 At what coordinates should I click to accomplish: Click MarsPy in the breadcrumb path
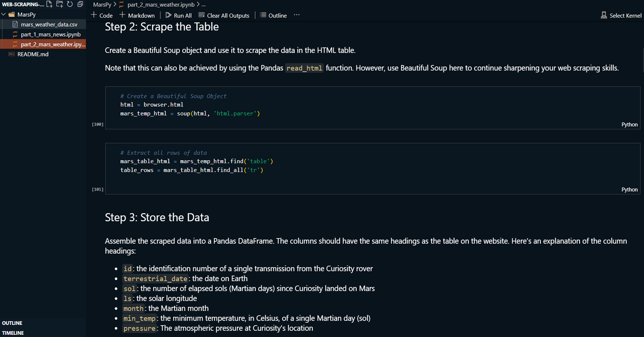tap(102, 5)
